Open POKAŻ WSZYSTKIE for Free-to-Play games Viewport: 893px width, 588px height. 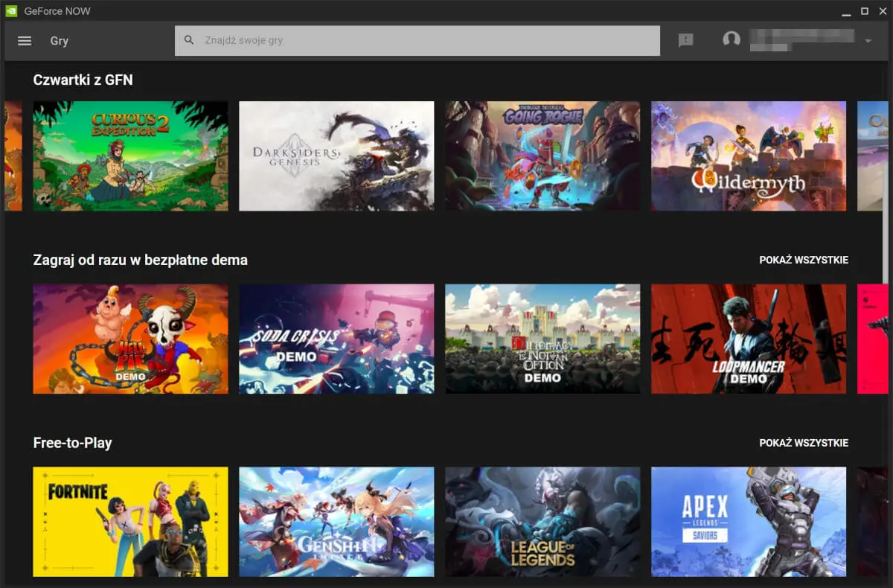[803, 442]
